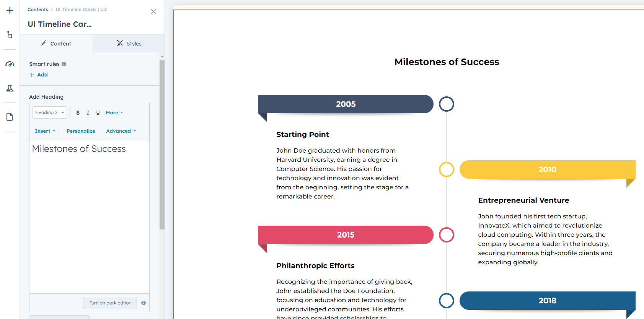The width and height of the screenshot is (644, 319).
Task: Expand the More formatting options dropdown
Action: pos(114,113)
